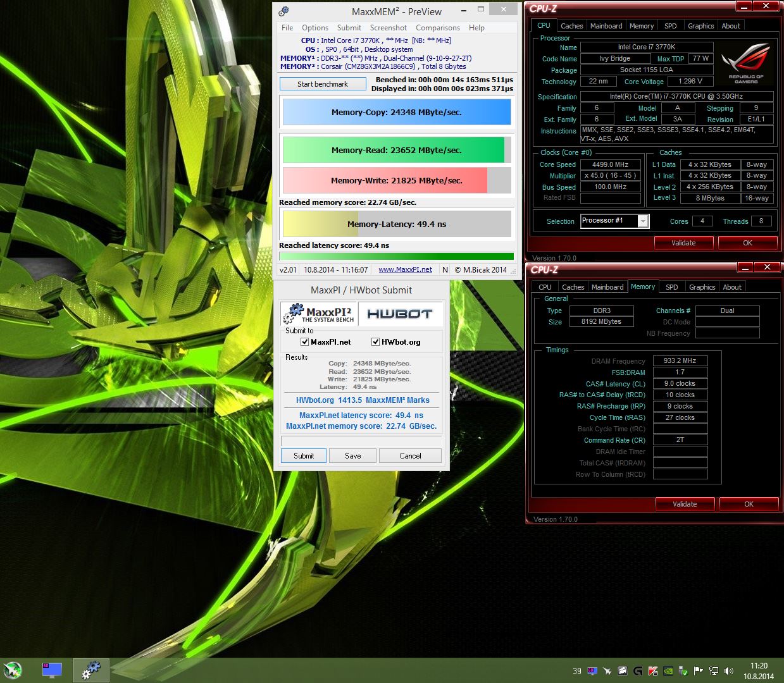784x683 pixels.
Task: Open the network connection tray icon
Action: (714, 671)
